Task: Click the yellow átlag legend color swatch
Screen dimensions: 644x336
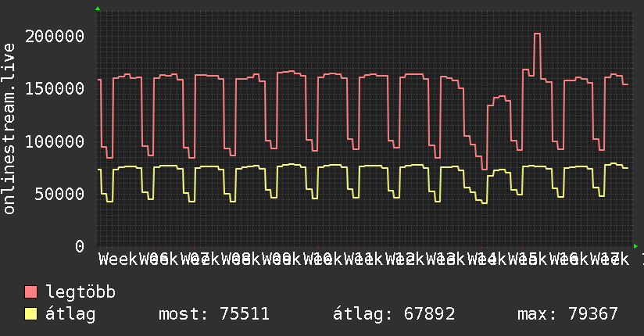Action: pyautogui.click(x=30, y=314)
